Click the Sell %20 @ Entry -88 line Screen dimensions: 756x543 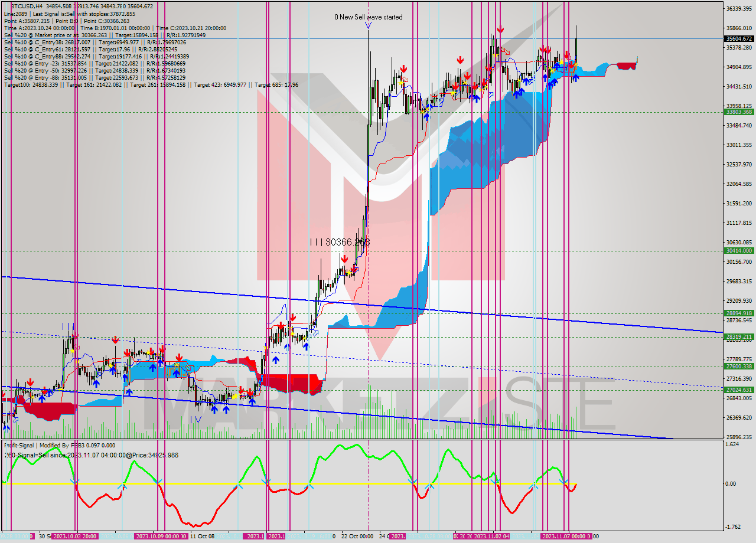[x=94, y=78]
